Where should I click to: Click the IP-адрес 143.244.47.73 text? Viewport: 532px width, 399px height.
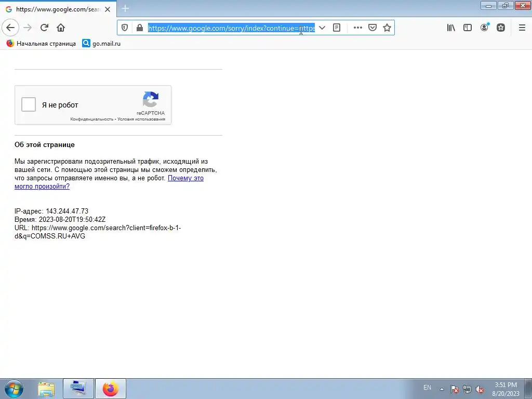tap(51, 211)
